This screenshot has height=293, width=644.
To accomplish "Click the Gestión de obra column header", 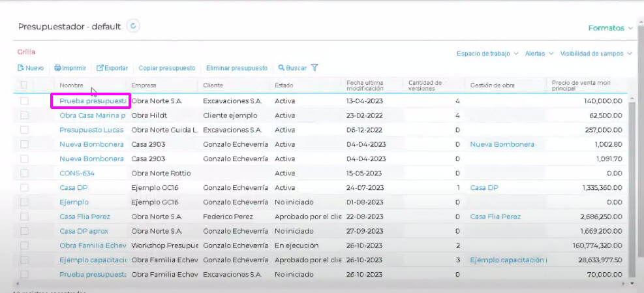I will click(492, 85).
